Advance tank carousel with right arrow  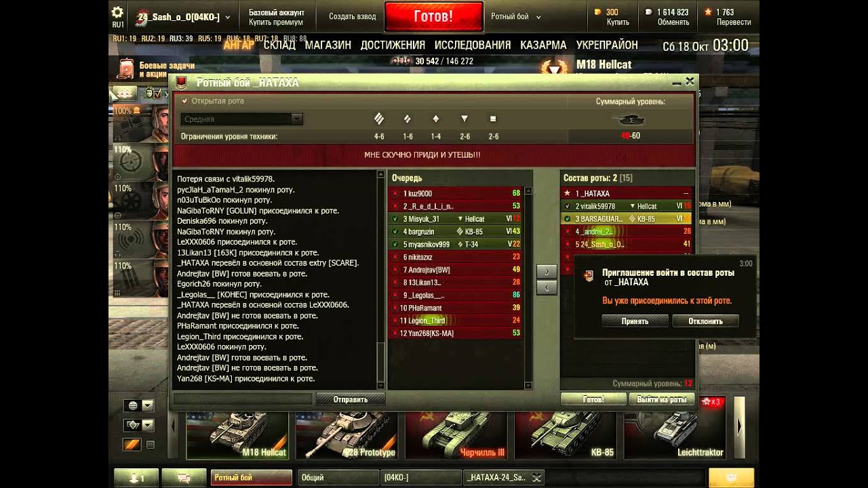click(740, 427)
